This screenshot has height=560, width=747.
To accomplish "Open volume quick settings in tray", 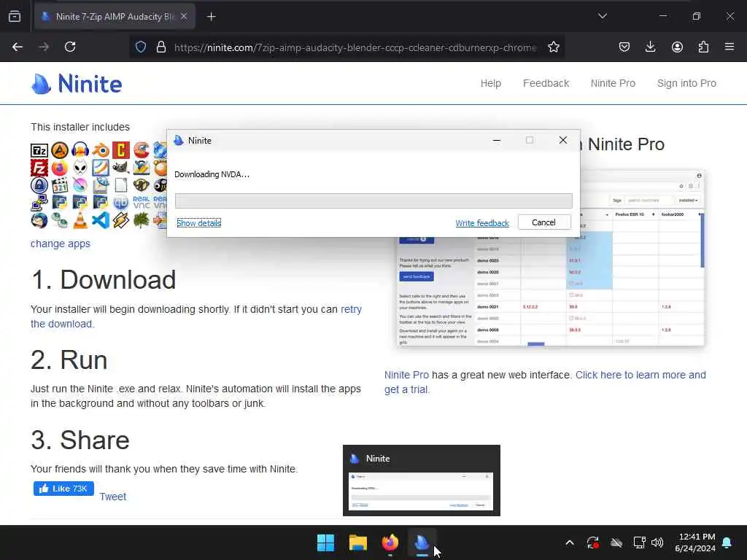I will click(657, 542).
